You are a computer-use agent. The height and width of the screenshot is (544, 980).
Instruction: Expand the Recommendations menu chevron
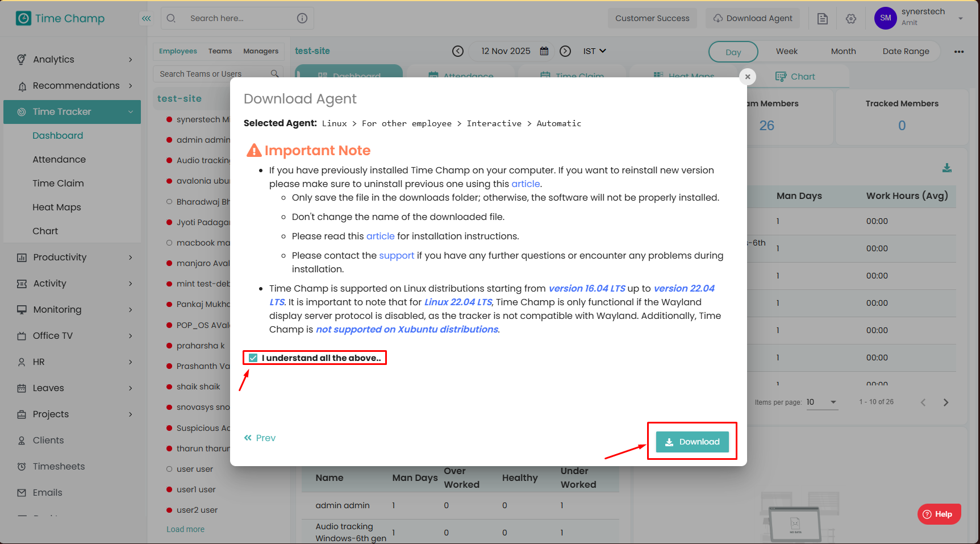click(131, 86)
